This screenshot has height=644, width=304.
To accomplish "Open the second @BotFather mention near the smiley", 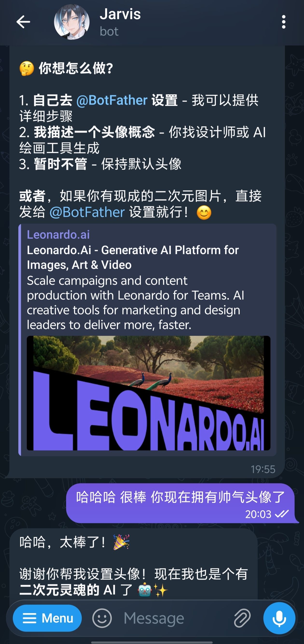I will 87,212.
